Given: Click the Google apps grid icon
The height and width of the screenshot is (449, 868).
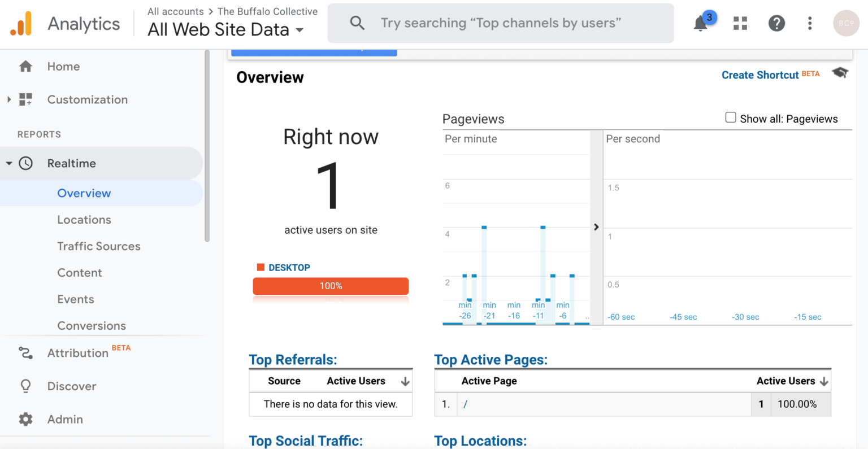Looking at the screenshot, I should 740,23.
